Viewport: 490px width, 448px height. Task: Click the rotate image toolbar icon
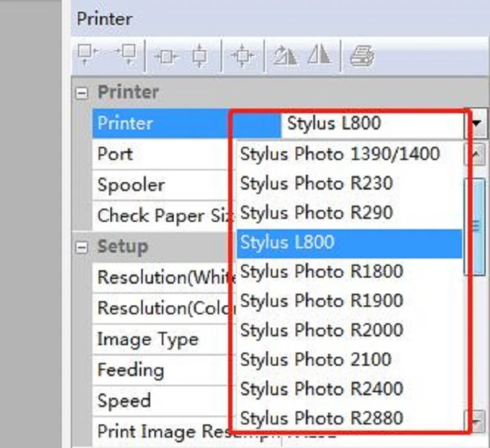(285, 56)
